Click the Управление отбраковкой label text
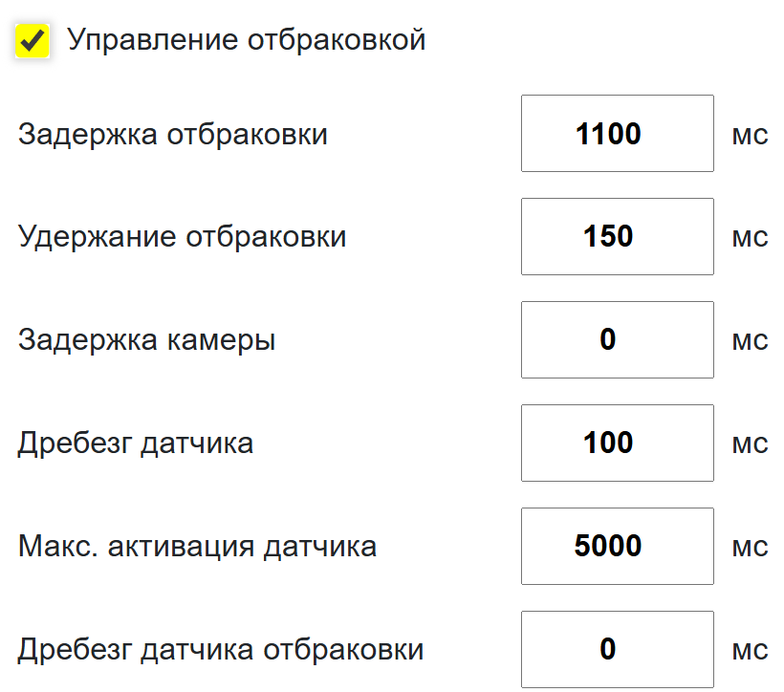The height and width of the screenshot is (692, 784). tap(246, 40)
